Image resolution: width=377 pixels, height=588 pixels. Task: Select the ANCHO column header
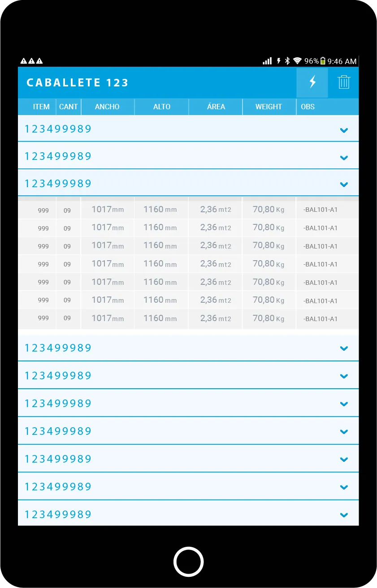[107, 107]
